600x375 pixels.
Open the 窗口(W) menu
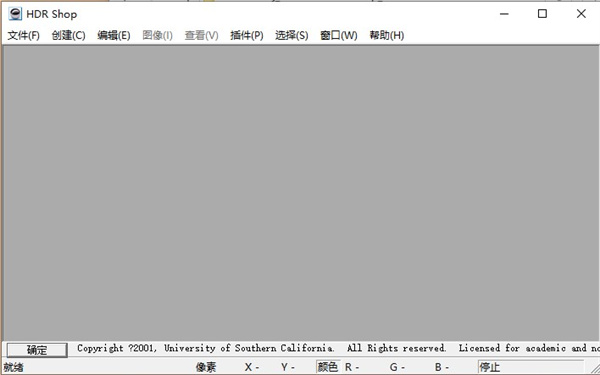point(339,35)
